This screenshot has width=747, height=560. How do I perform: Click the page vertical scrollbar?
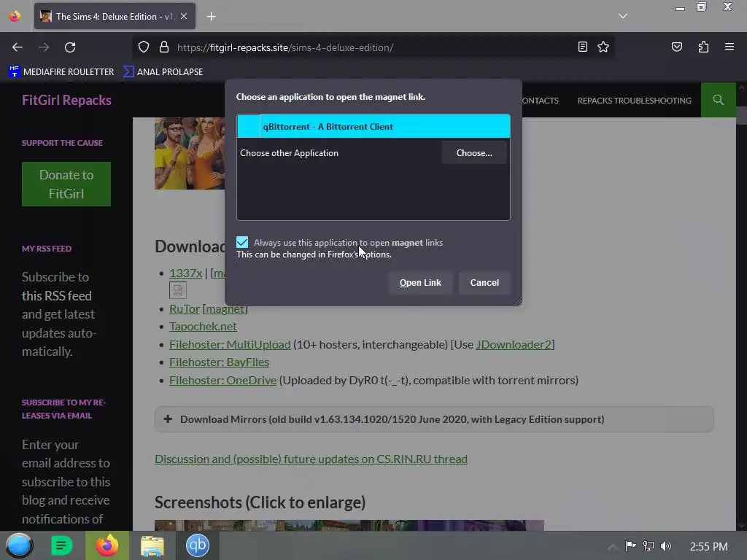pyautogui.click(x=741, y=305)
